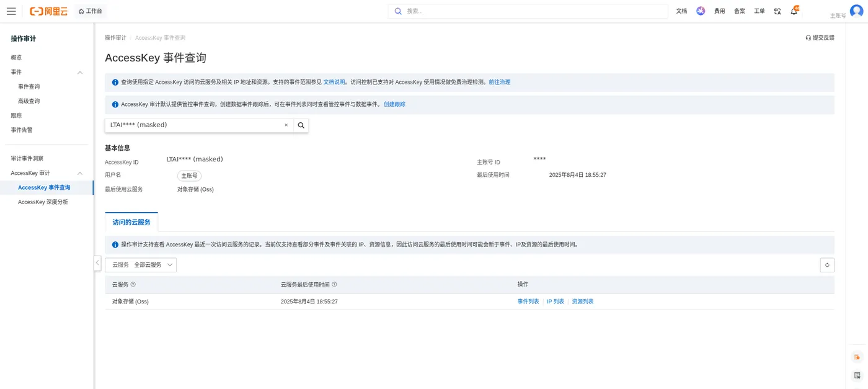
Task: Open the account avatar menu
Action: 856,11
